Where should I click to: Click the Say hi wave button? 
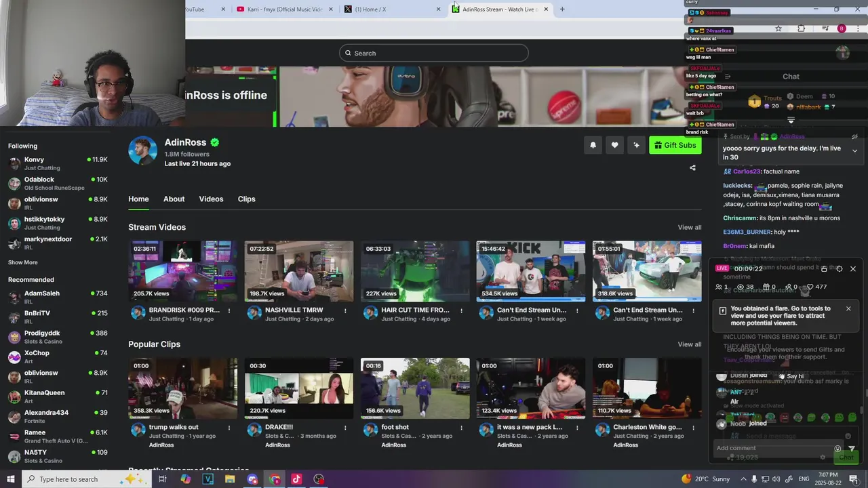[791, 376]
